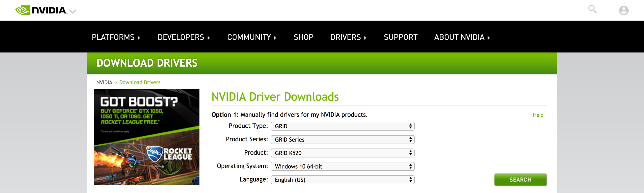
Task: Open the Product Series dropdown
Action: 343,139
